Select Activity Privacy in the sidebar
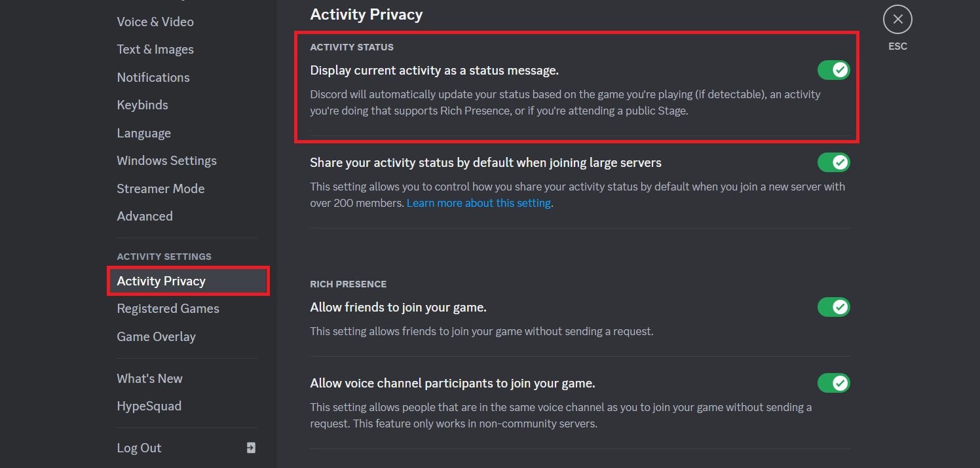The height and width of the screenshot is (468, 980). (x=161, y=281)
